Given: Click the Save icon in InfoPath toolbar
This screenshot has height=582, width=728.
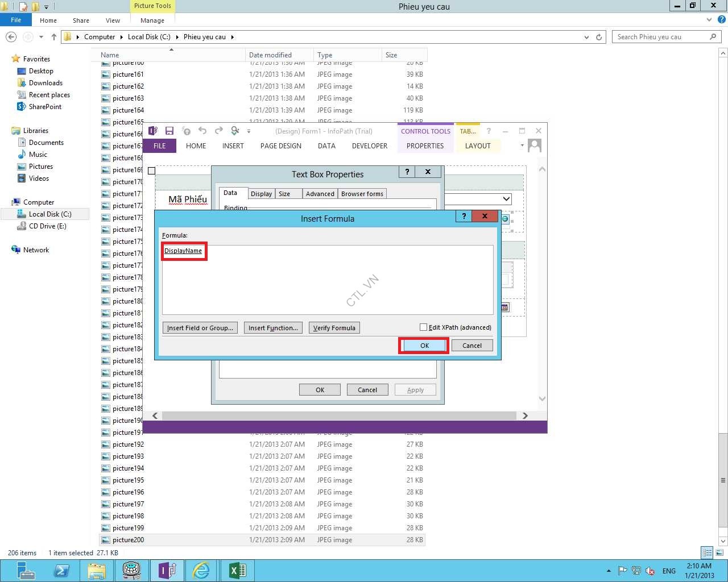Looking at the screenshot, I should click(x=169, y=131).
